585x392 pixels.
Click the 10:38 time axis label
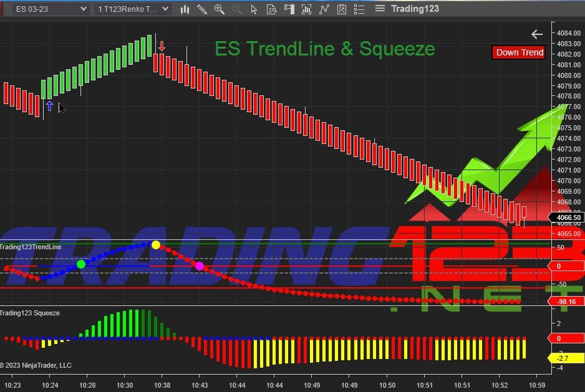point(162,385)
